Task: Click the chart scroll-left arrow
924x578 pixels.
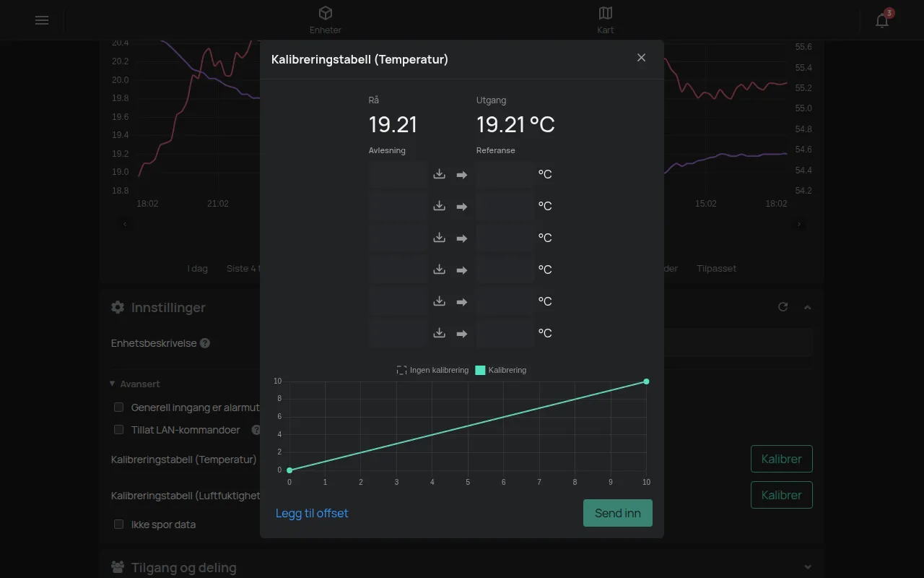Action: click(x=125, y=225)
